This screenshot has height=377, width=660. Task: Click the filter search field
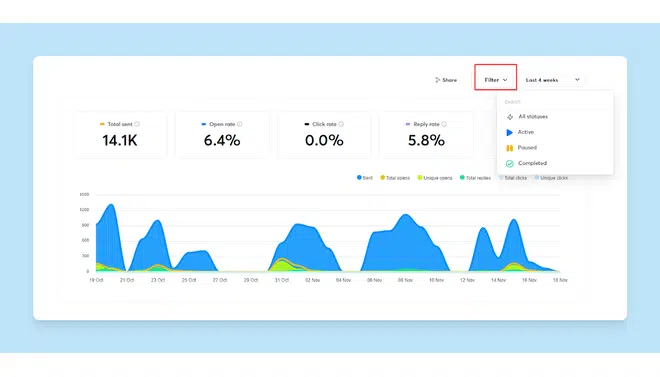[555, 102]
